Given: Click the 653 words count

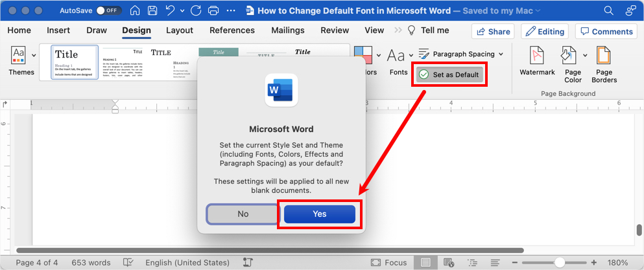Looking at the screenshot, I should point(91,263).
